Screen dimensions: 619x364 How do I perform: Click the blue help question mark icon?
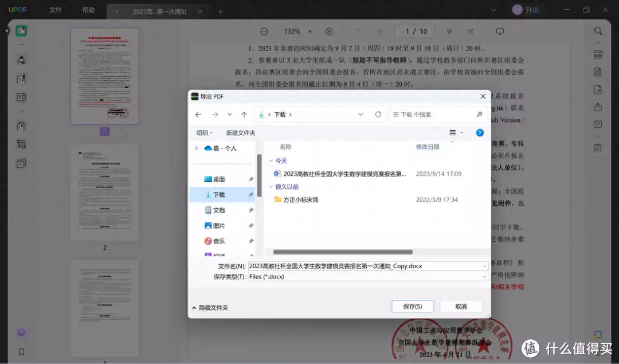pyautogui.click(x=480, y=133)
